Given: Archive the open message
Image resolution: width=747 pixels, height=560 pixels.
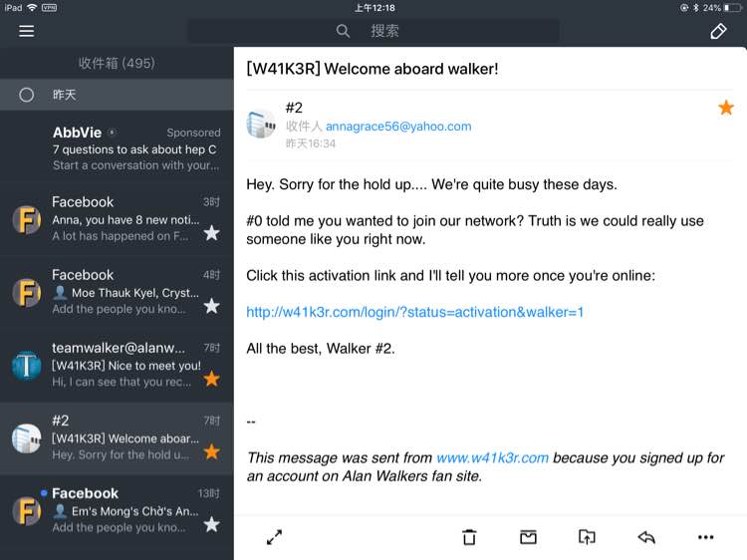Looking at the screenshot, I should (x=528, y=537).
